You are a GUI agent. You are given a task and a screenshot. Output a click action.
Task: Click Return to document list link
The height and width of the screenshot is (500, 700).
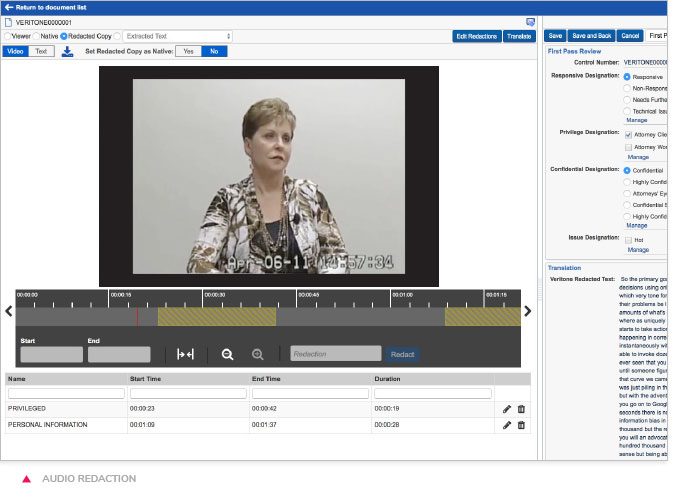click(51, 8)
